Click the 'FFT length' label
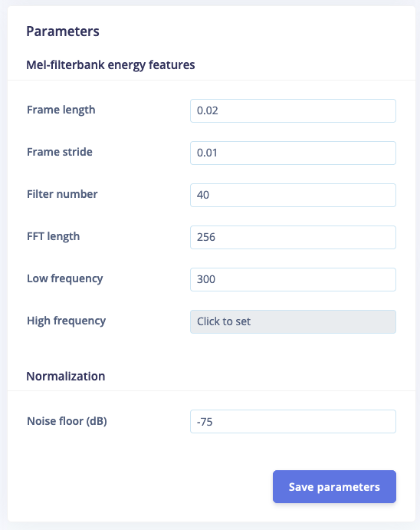 54,236
